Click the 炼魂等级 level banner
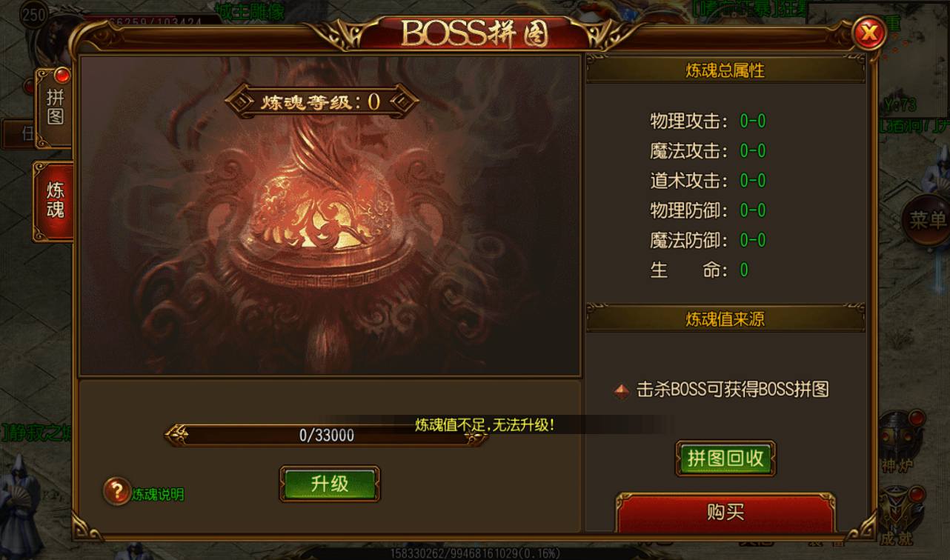950x560 pixels. 322,101
